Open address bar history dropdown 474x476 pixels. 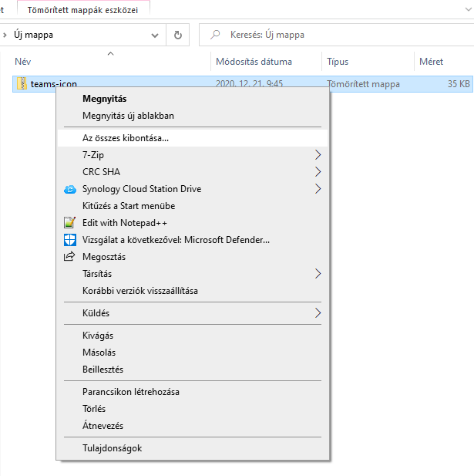coord(156,35)
